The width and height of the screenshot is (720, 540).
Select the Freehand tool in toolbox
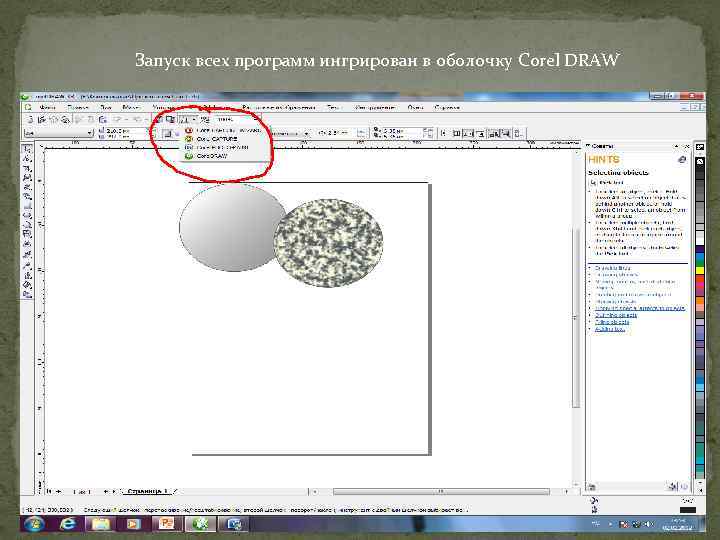[28, 187]
